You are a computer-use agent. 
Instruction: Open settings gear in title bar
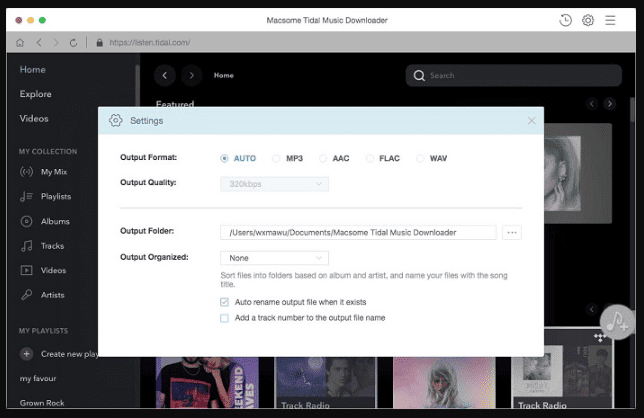(x=588, y=20)
